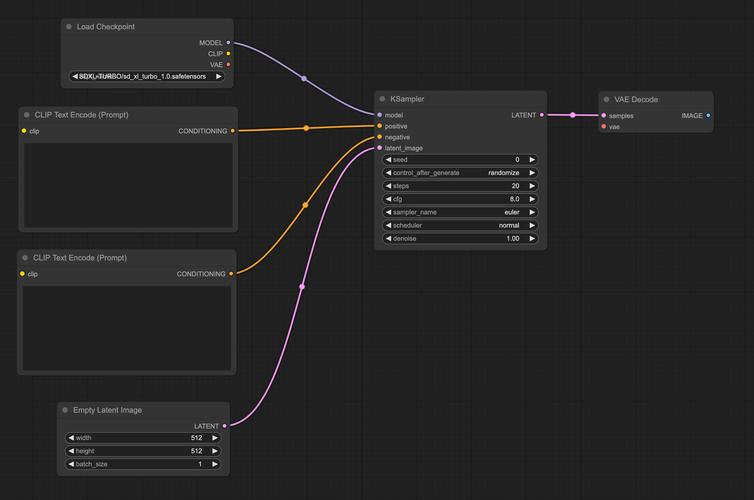Click the VAE output port on Load Checkpoint
Screen dimensions: 754x500
point(228,65)
